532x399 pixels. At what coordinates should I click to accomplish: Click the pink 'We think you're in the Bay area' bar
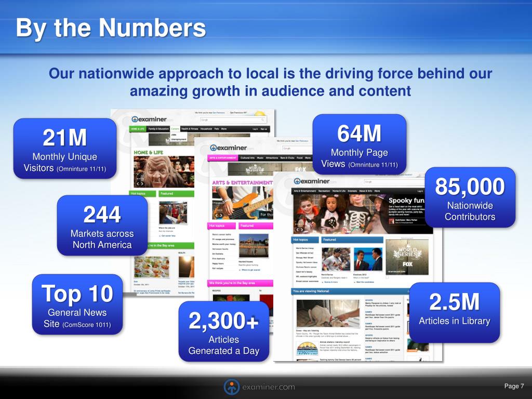click(x=240, y=283)
